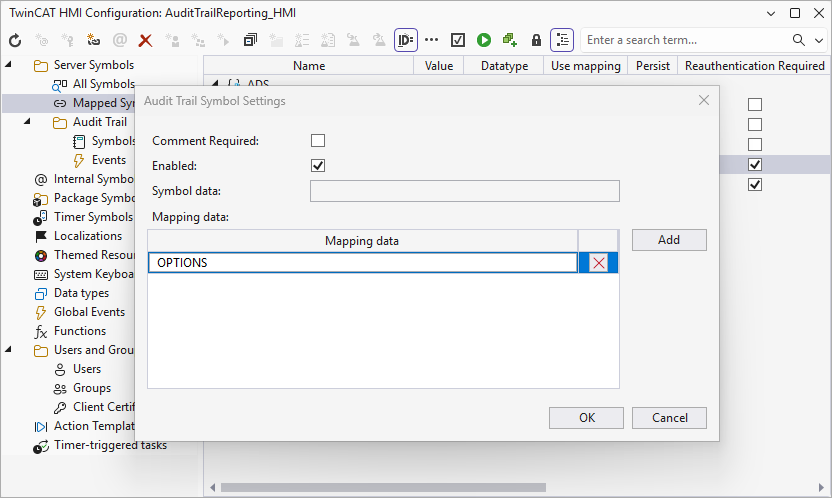Select Data types tree item

point(72,293)
